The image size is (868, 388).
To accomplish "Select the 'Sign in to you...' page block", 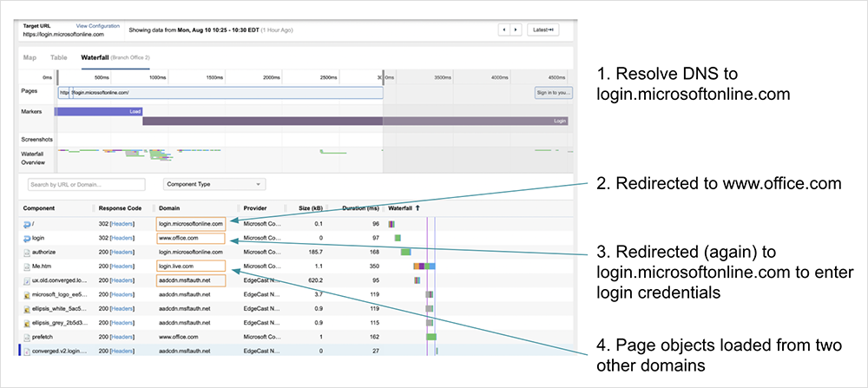I will (552, 92).
